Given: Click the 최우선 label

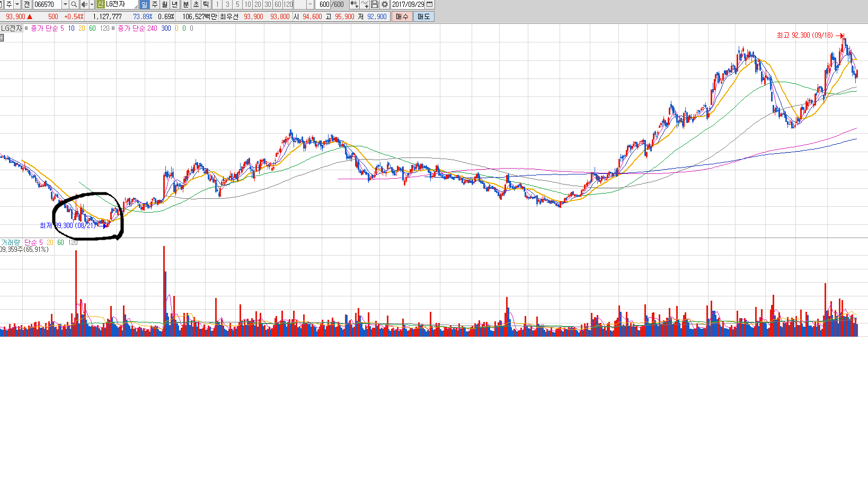Looking at the screenshot, I should pyautogui.click(x=229, y=16).
